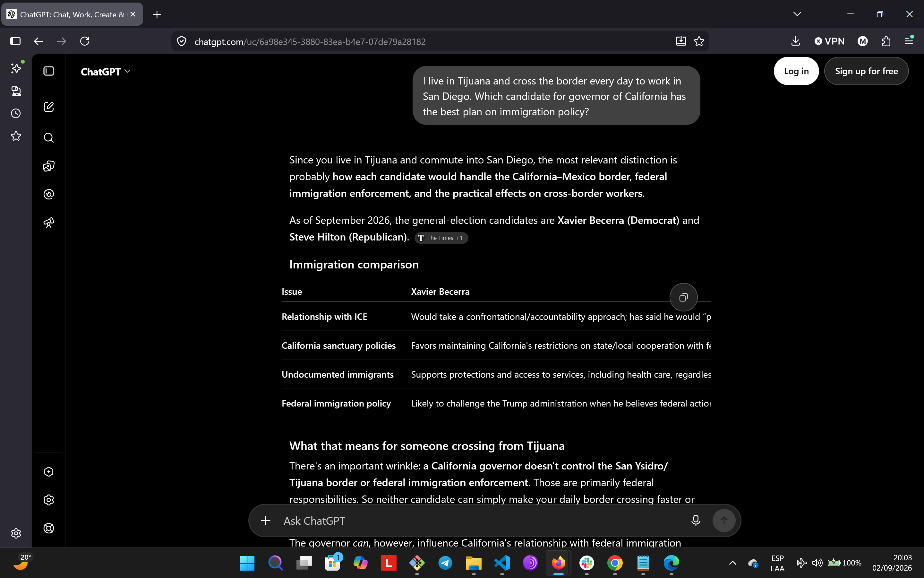This screenshot has height=578, width=924.
Task: Click the California sanctuary policies row label
Action: 339,346
